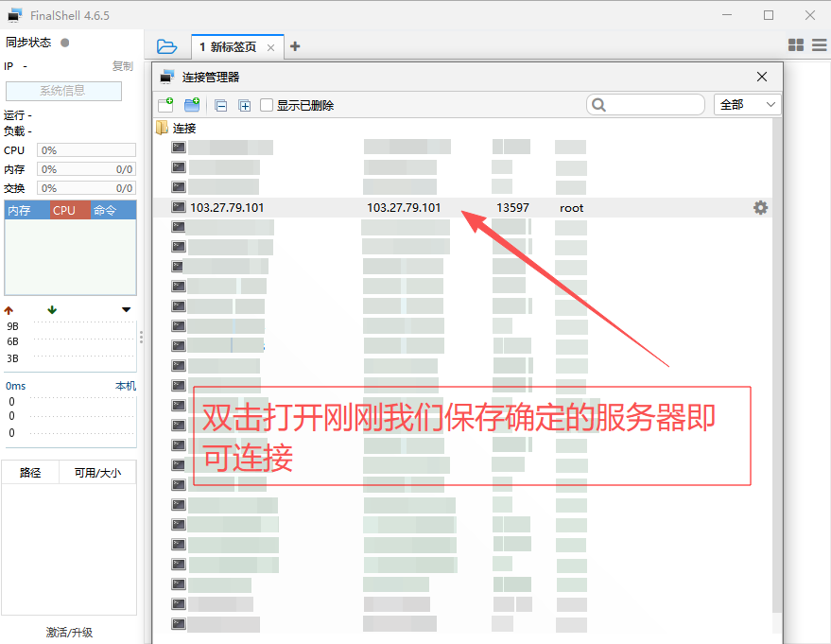Collapse the 连接 root folder
831x644 pixels.
(x=163, y=128)
